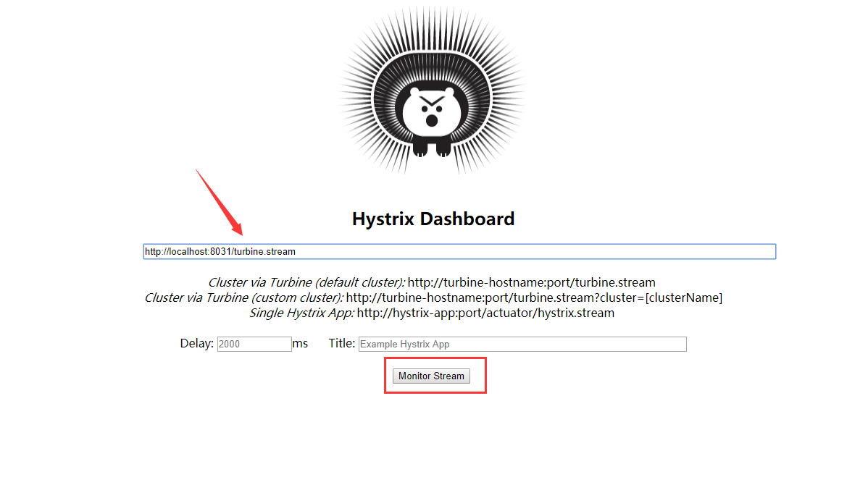Click the 'ms' unit label

(x=300, y=343)
